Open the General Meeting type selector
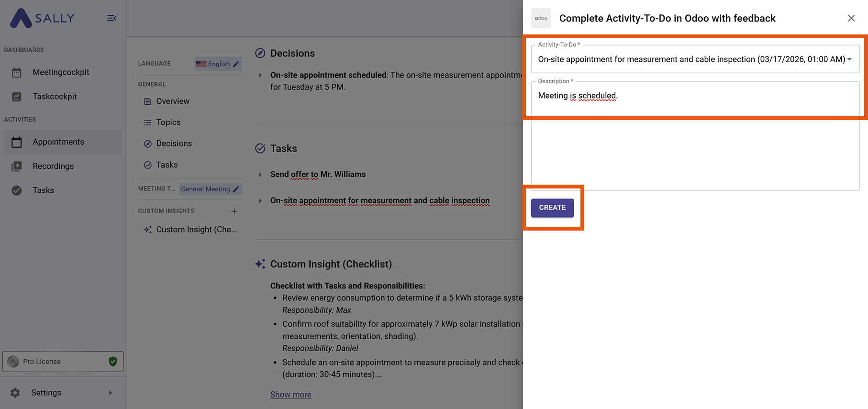 210,189
